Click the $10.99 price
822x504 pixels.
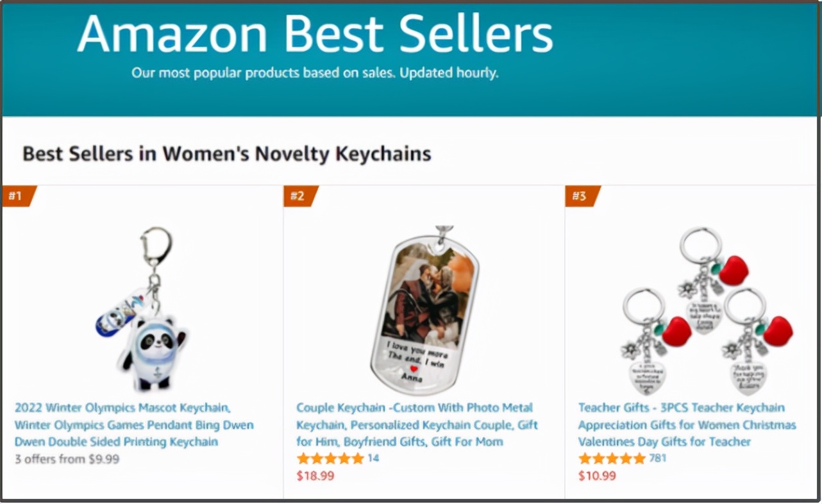[x=597, y=476]
